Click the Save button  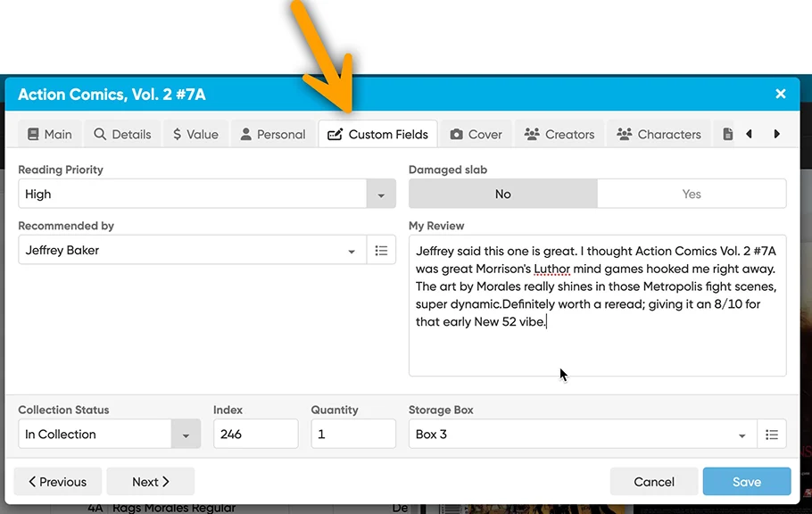coord(746,482)
